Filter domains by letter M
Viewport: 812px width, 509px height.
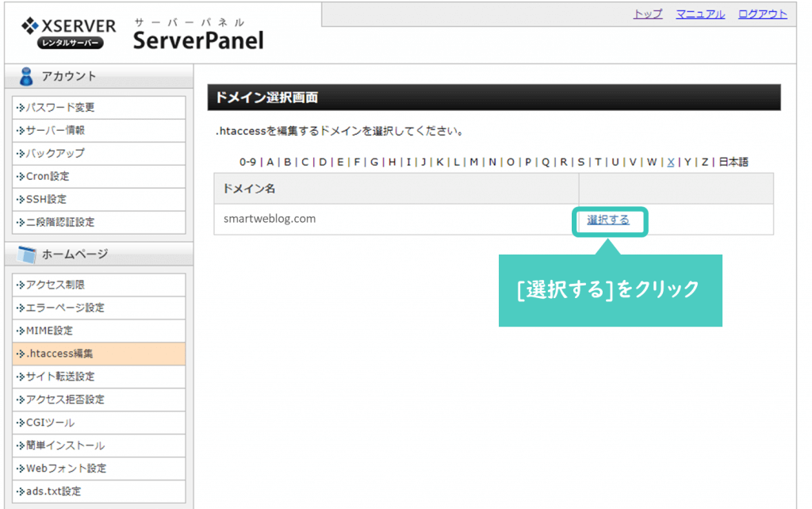click(474, 162)
